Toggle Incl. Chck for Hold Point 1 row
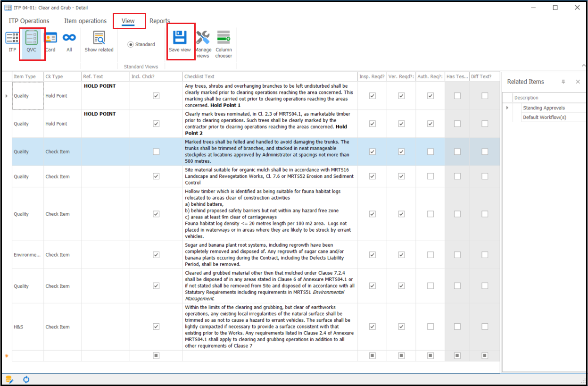 pos(156,96)
